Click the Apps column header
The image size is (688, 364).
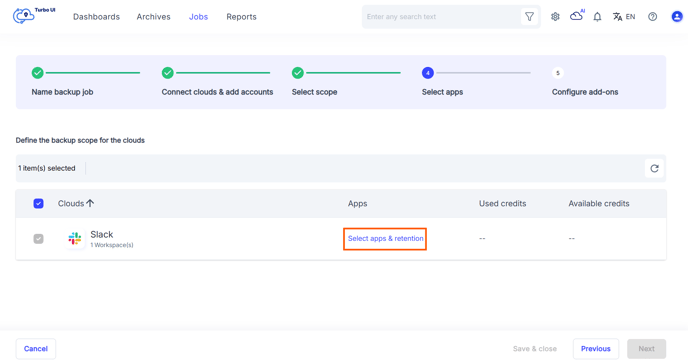358,203
